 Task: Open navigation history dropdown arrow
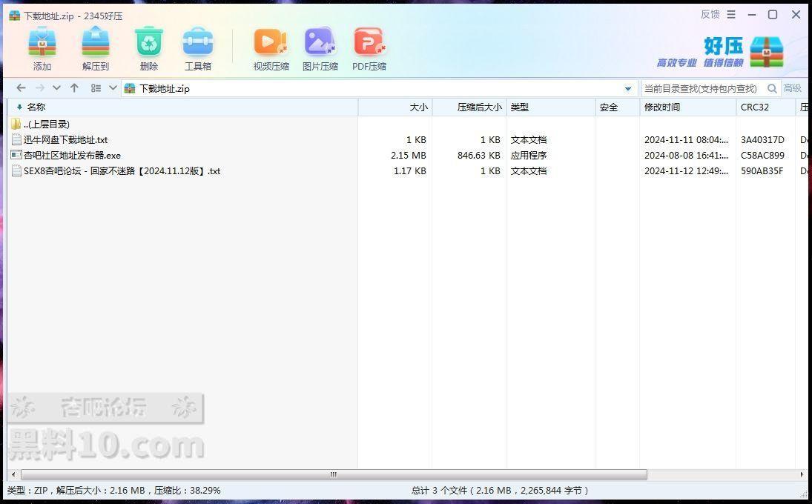56,88
